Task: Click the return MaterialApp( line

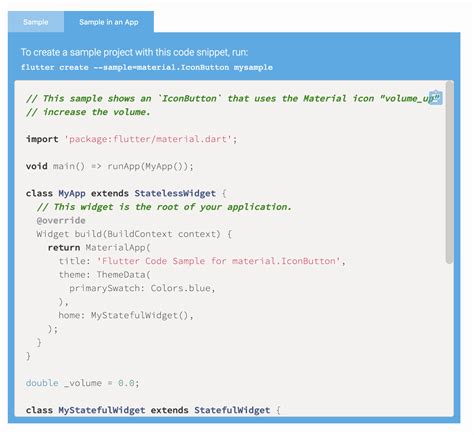Action: 99,248
